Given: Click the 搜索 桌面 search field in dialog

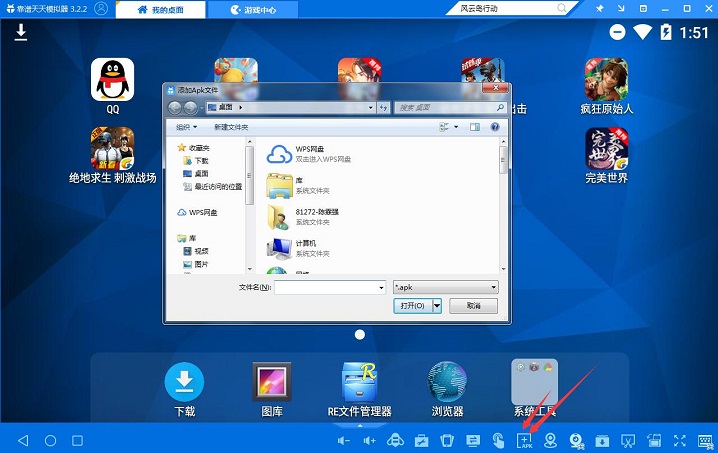Looking at the screenshot, I should pyautogui.click(x=450, y=108).
